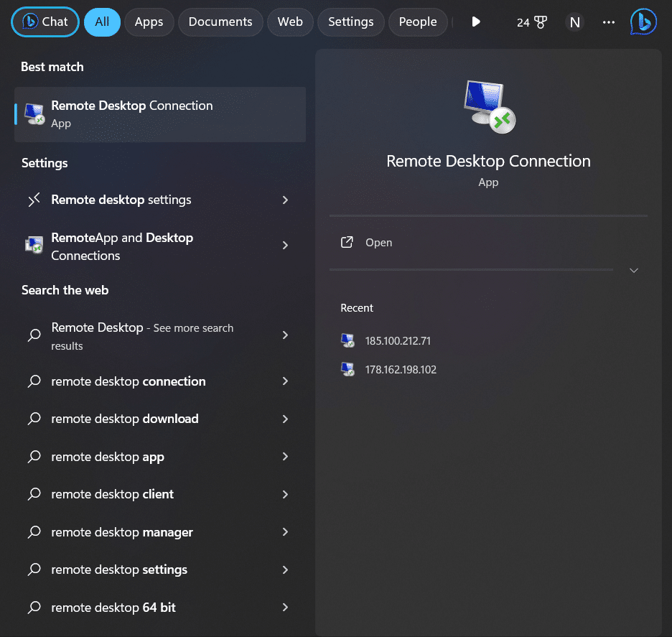
Task: Search the web for remote desktop app
Action: 160,457
